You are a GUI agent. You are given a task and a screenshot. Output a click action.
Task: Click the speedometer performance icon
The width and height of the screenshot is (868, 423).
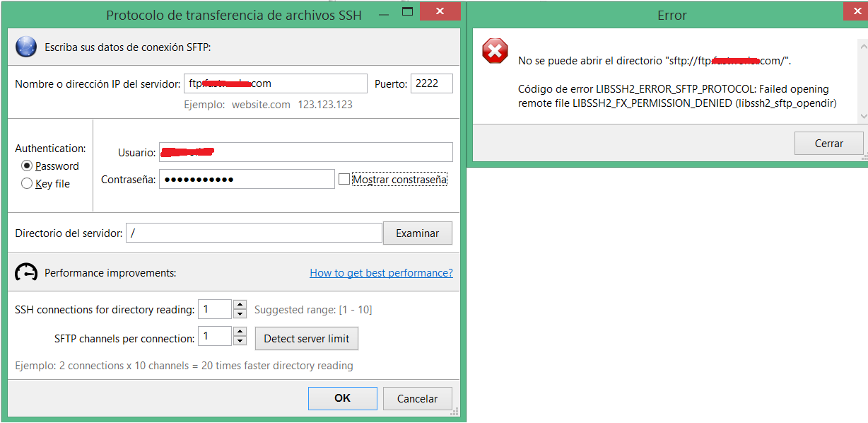click(x=26, y=272)
